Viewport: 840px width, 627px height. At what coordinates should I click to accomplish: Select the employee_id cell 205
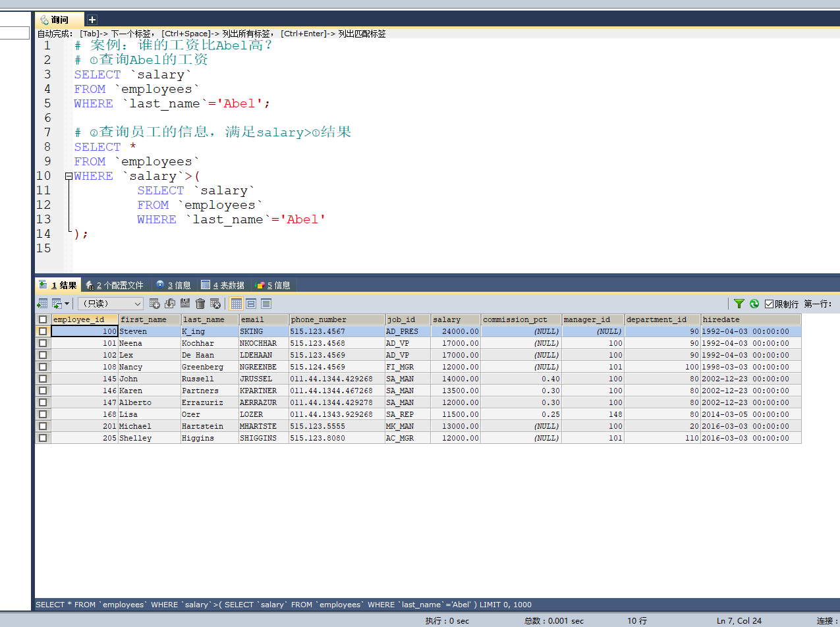pos(84,438)
